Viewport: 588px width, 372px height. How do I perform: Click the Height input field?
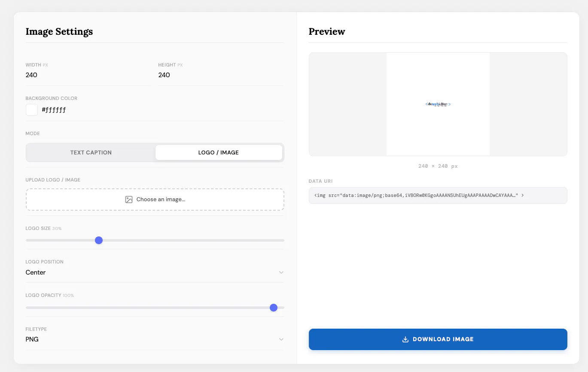[x=221, y=75]
